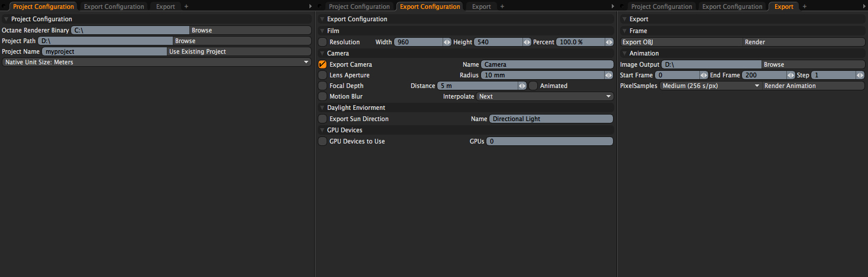Click the Height field stepper arrows
This screenshot has width=868, height=277.
point(527,43)
